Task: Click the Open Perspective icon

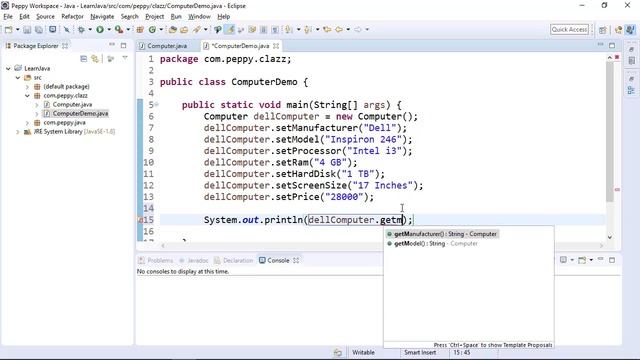Action: point(603,30)
